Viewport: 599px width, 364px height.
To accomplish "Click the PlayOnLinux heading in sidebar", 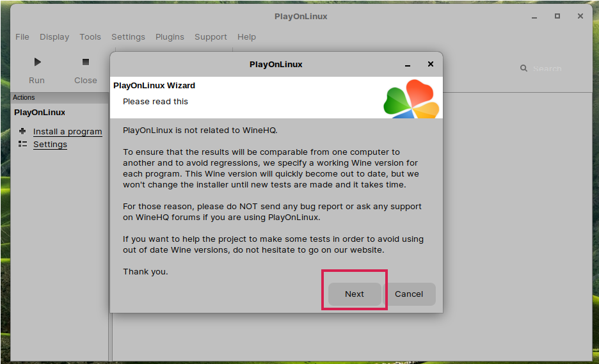I will [39, 113].
